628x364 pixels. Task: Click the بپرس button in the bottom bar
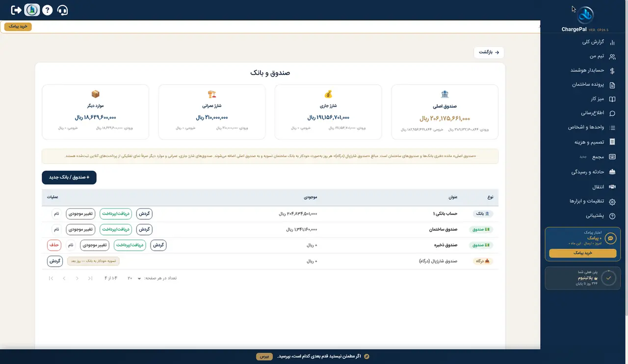click(264, 357)
